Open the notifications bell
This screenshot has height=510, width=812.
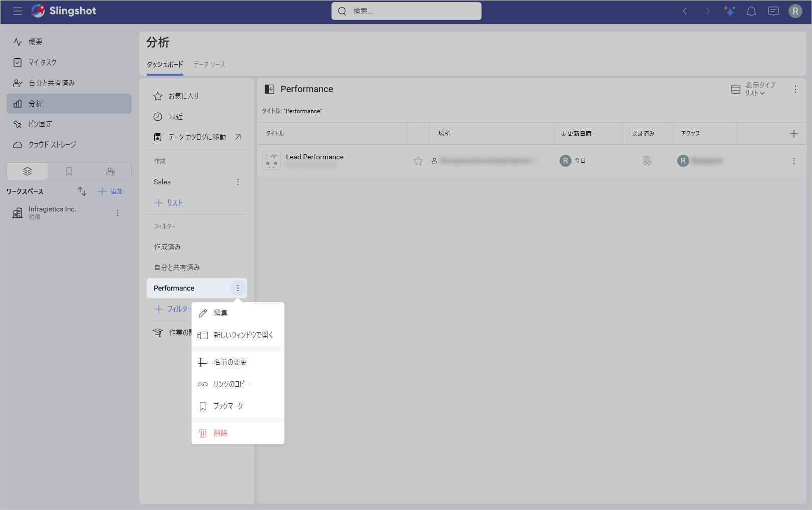click(x=751, y=11)
